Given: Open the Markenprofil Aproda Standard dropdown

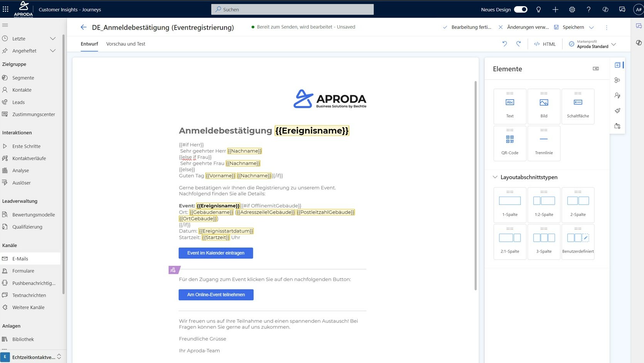Looking at the screenshot, I should (x=614, y=45).
